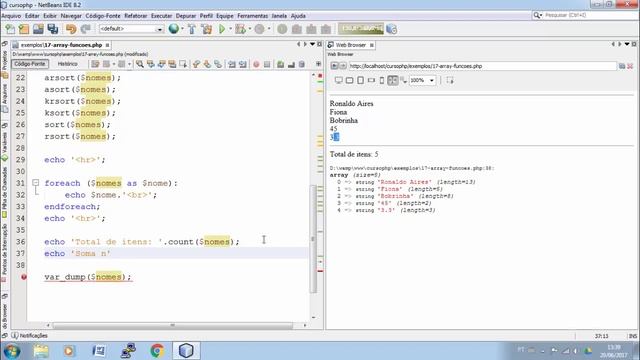Click the green Run Project play icon

coord(222,29)
